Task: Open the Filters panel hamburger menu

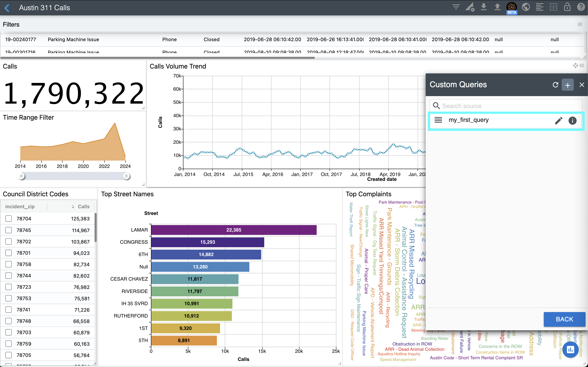Action: pyautogui.click(x=580, y=24)
